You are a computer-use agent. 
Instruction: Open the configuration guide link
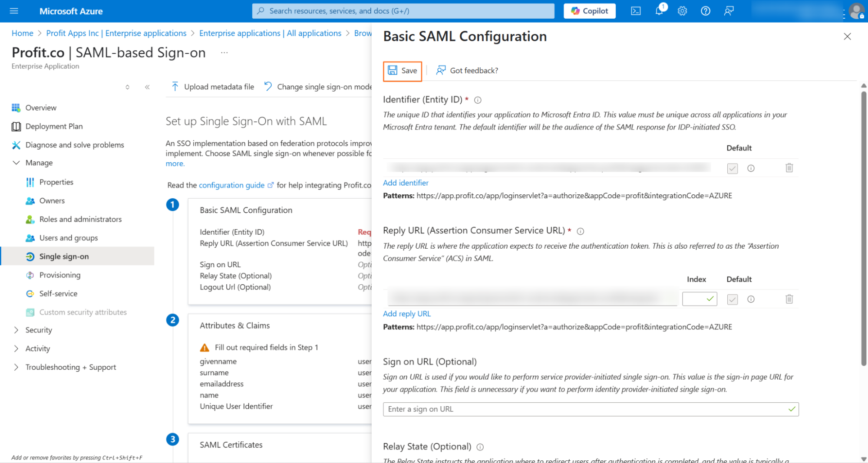(236, 185)
